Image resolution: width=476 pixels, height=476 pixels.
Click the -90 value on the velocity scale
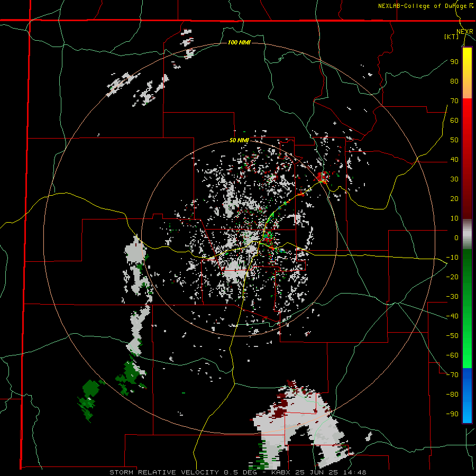[452, 414]
